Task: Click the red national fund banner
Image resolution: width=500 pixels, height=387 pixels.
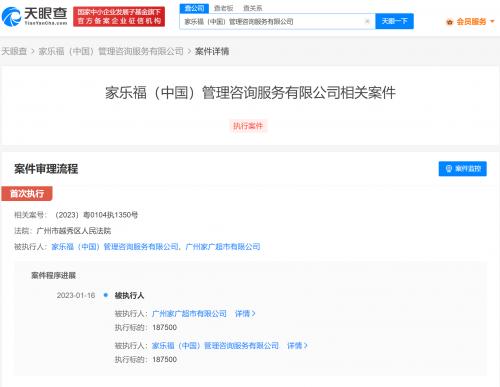Action: 119,16
